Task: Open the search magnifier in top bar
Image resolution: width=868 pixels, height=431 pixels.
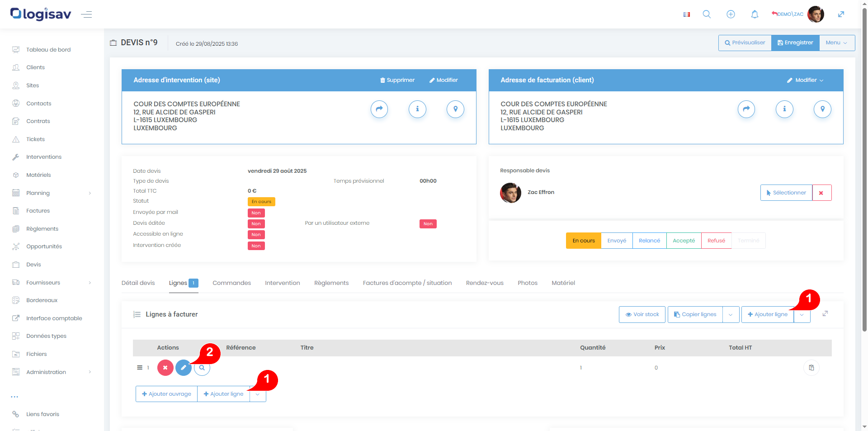Action: (707, 14)
